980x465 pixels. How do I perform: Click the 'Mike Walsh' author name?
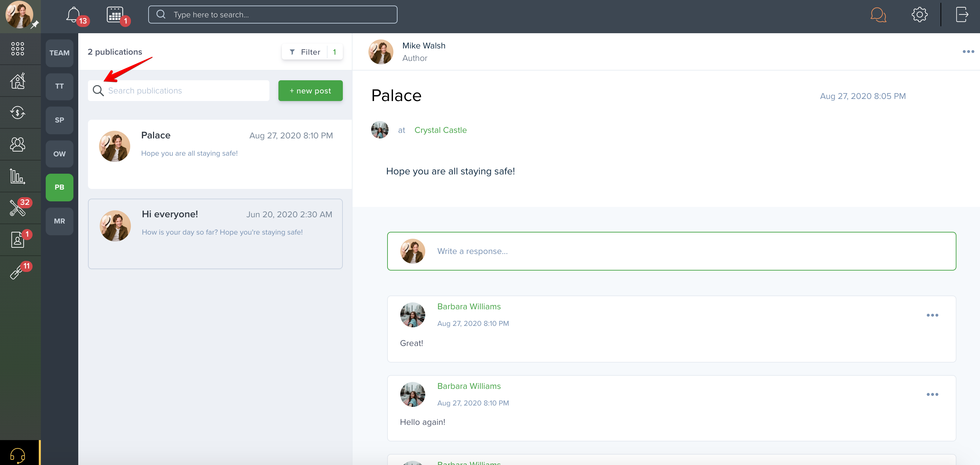pos(424,45)
